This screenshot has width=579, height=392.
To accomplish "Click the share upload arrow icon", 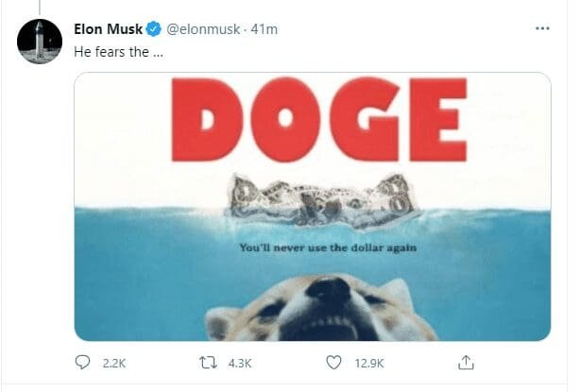I will [x=465, y=362].
